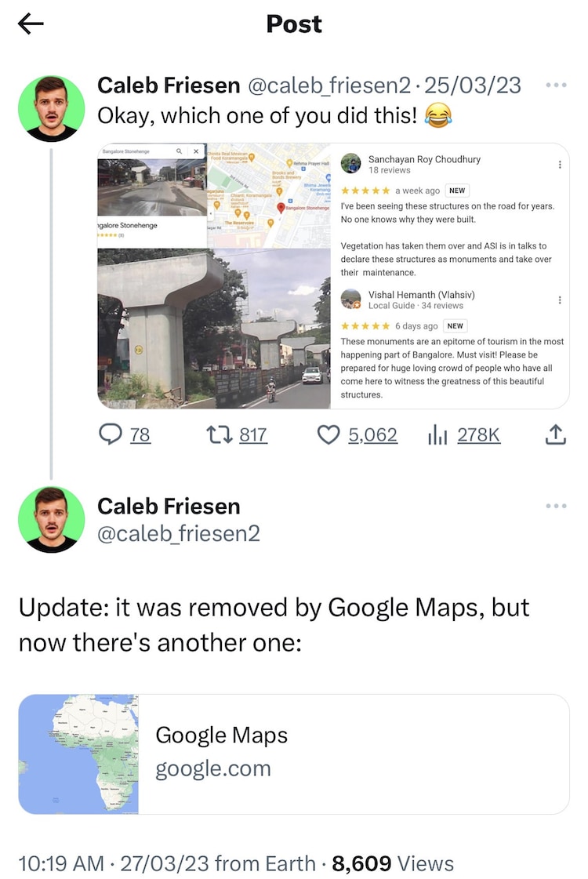Like the first post via heart icon
Image resolution: width=588 pixels, height=879 pixels.
pyautogui.click(x=328, y=434)
